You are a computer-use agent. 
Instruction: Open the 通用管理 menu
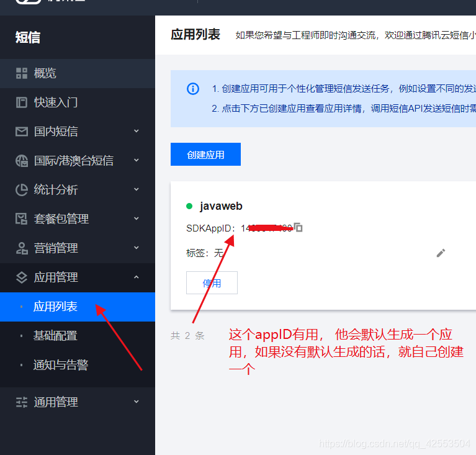click(x=56, y=402)
